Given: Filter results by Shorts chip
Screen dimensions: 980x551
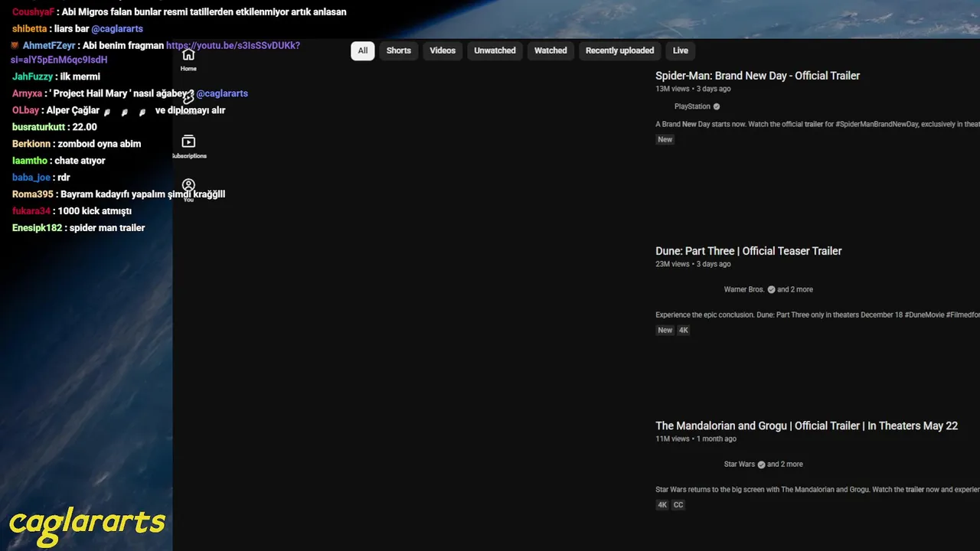Looking at the screenshot, I should [399, 51].
